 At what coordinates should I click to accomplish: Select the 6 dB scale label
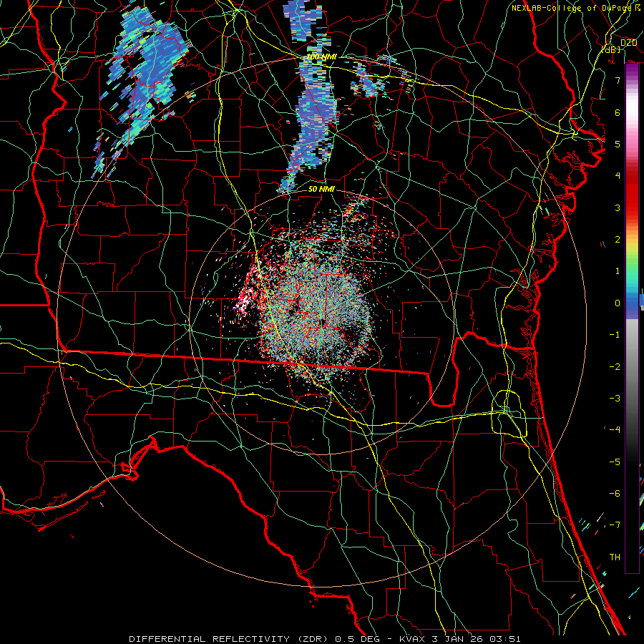(x=618, y=112)
